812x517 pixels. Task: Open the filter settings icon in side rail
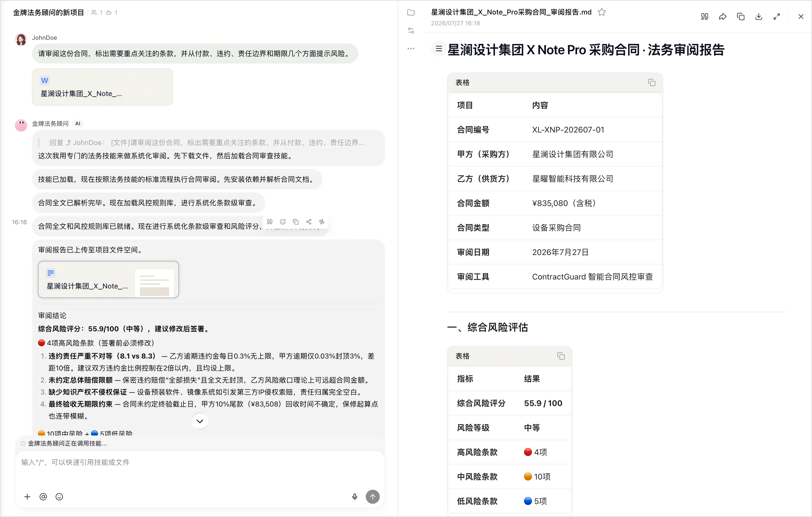point(411,31)
